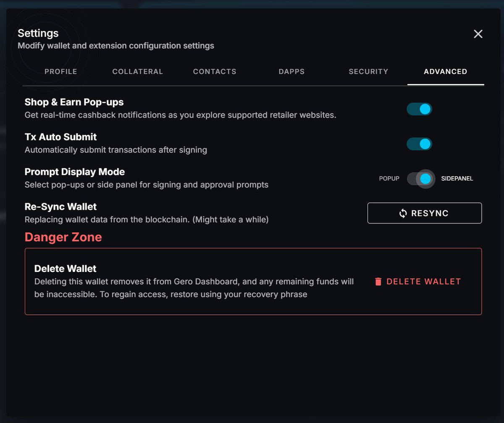Close the Settings dialog with the X icon

(x=478, y=34)
